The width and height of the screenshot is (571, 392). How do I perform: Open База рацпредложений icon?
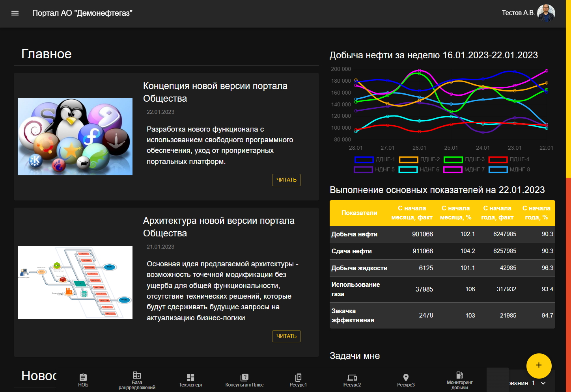137,375
